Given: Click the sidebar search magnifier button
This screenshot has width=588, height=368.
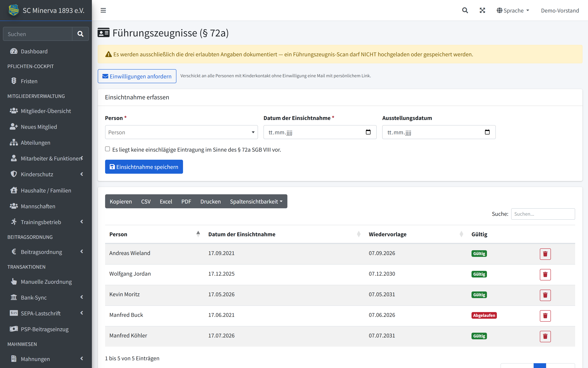Looking at the screenshot, I should pos(80,34).
